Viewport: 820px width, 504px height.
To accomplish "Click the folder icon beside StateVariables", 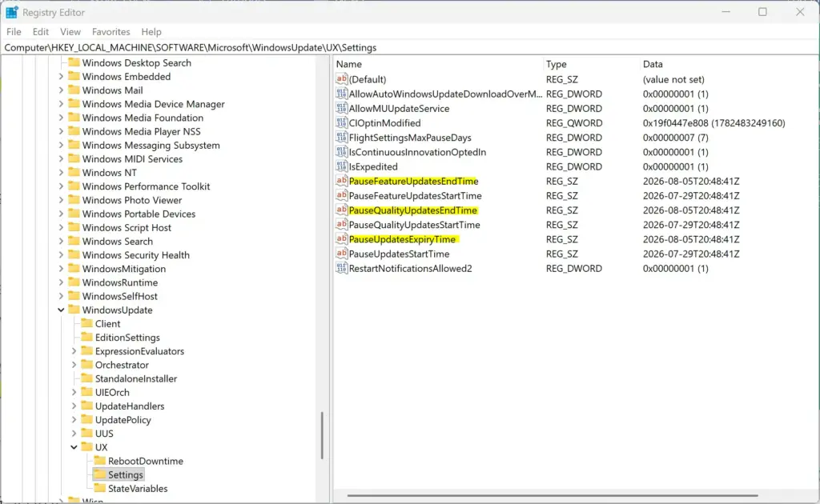I will point(99,488).
